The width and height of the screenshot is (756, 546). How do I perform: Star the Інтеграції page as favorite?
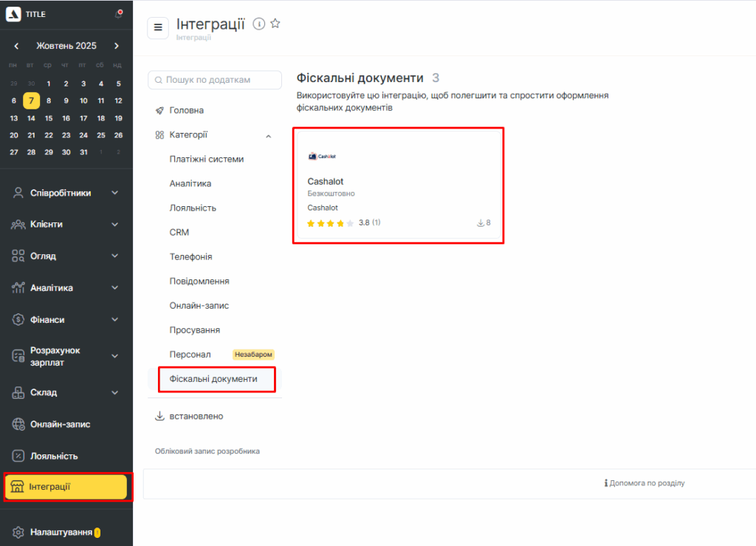click(275, 24)
